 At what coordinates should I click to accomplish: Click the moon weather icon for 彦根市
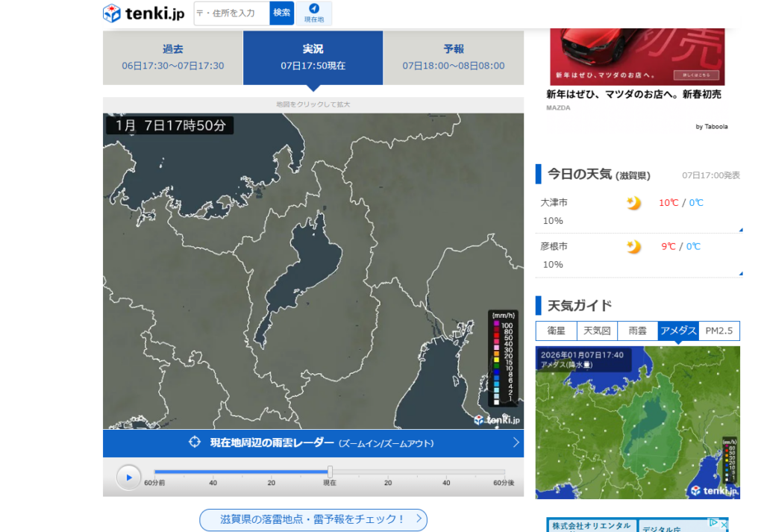pos(633,247)
